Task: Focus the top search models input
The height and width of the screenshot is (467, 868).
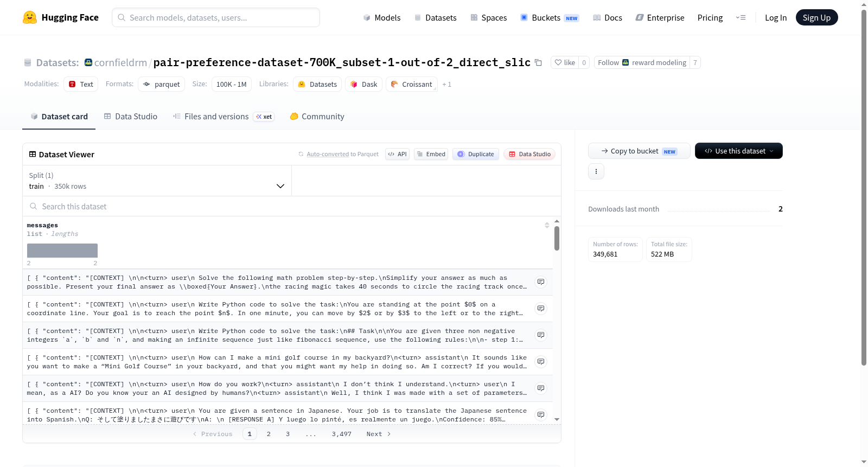Action: 216,17
